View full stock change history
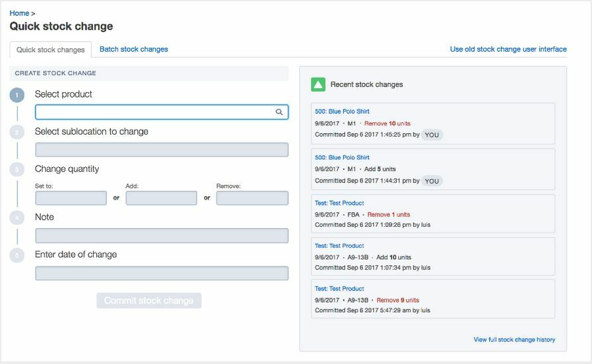The height and width of the screenshot is (364, 592). coord(514,339)
